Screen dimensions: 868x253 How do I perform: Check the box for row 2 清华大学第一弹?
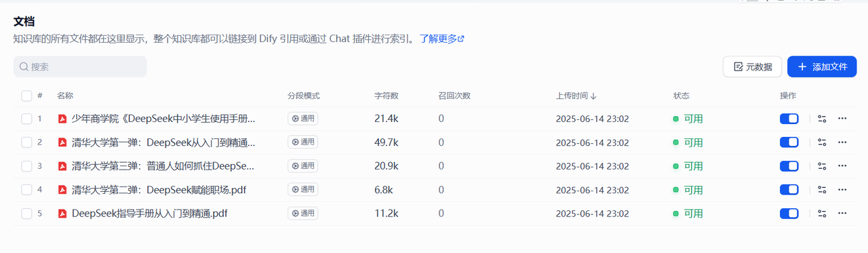coord(26,142)
